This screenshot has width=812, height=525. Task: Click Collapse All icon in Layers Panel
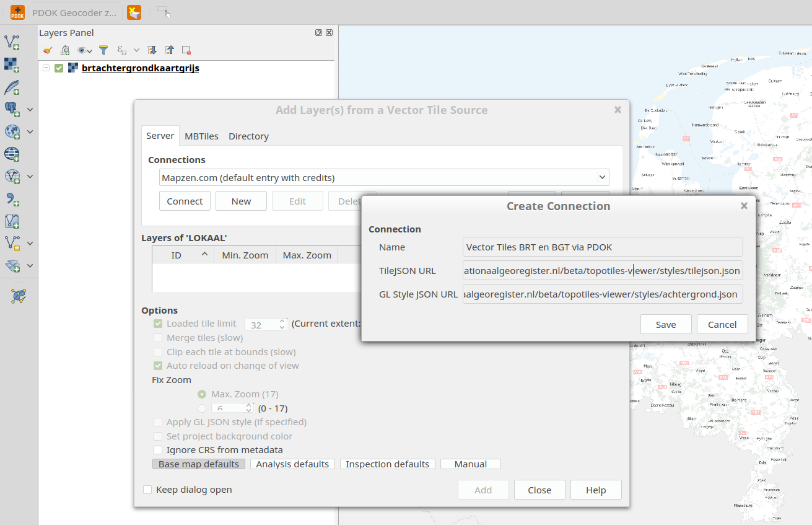pos(169,50)
